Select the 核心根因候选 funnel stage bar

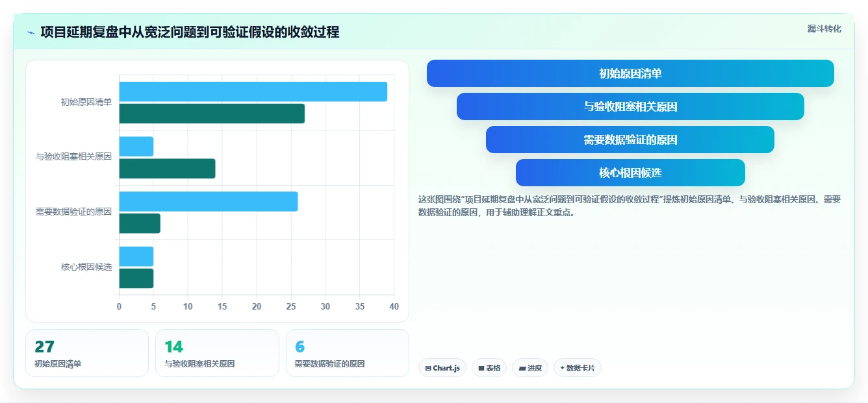(630, 173)
